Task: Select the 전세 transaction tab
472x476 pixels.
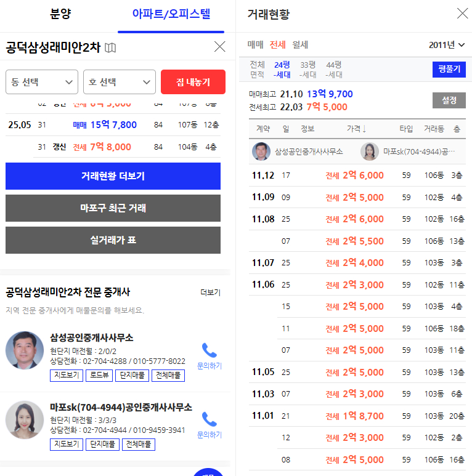Action: (278, 44)
